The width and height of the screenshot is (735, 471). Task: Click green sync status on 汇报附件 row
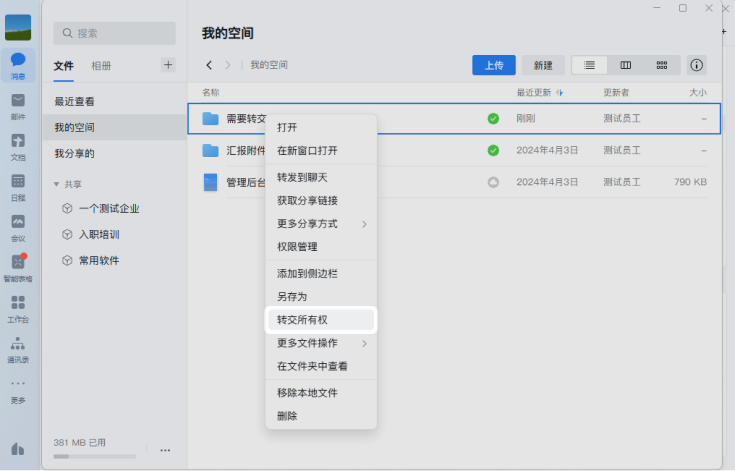pyautogui.click(x=493, y=150)
